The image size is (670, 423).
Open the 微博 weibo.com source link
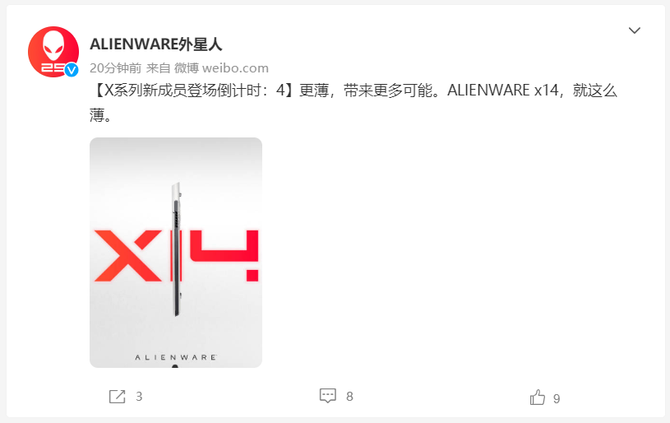click(221, 68)
